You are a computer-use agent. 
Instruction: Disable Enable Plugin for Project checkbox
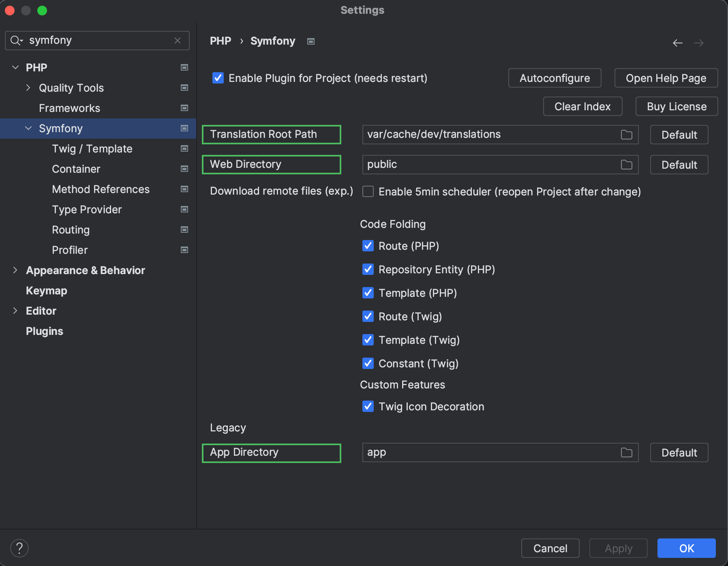point(218,78)
